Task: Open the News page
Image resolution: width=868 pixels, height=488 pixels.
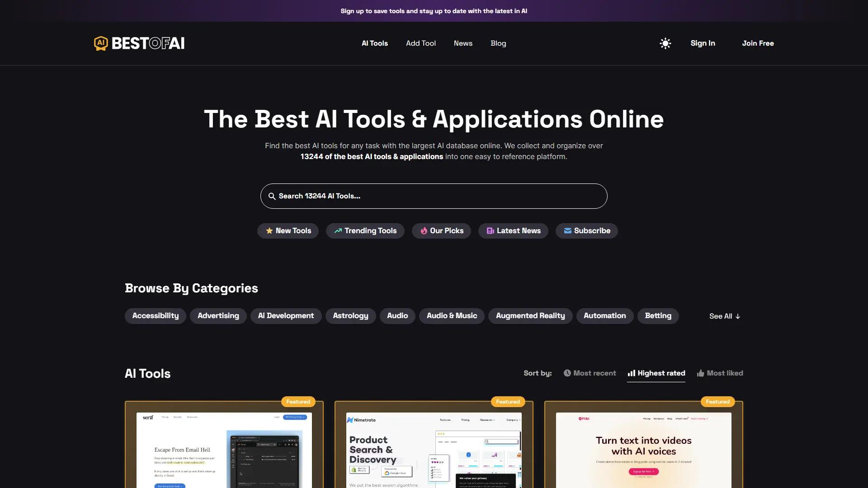Action: tap(463, 43)
